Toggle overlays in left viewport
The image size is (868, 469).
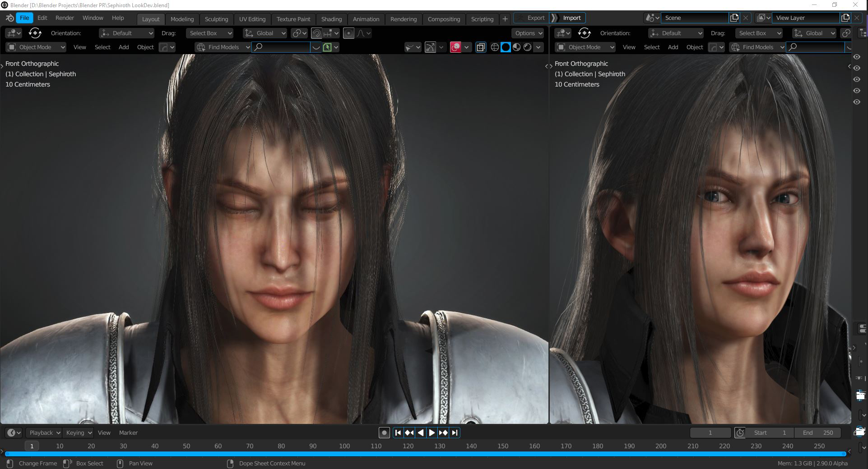pos(455,47)
